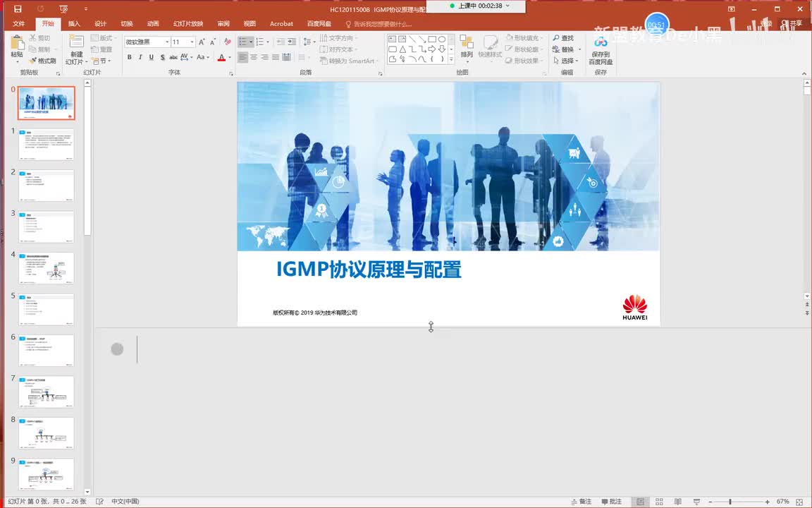This screenshot has height=508, width=812.
Task: Switch to the Animations (动画) tab
Action: [153, 24]
